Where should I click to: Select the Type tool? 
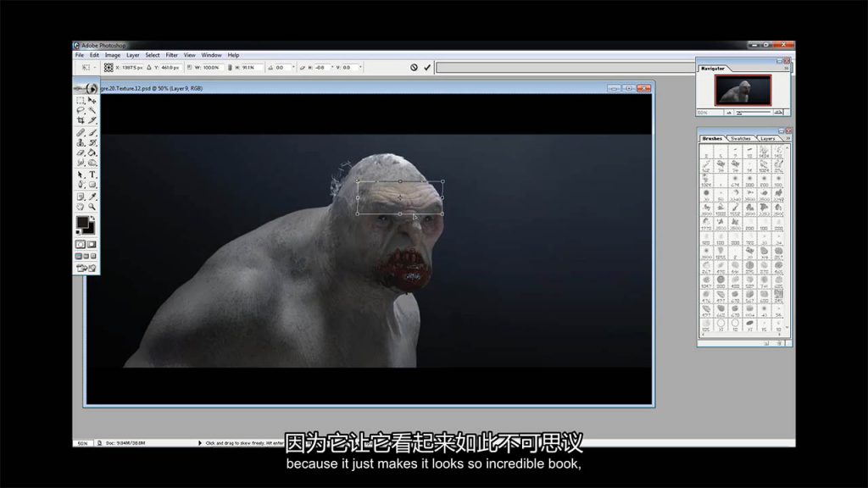(x=92, y=175)
